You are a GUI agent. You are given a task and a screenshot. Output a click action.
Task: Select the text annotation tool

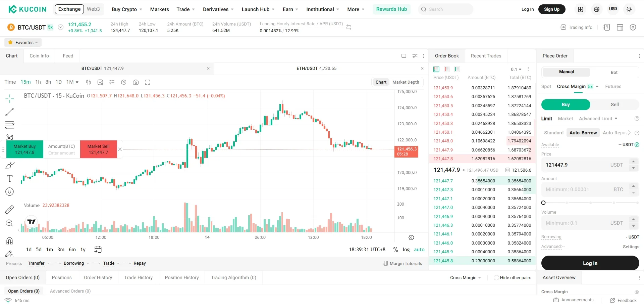coord(10,178)
